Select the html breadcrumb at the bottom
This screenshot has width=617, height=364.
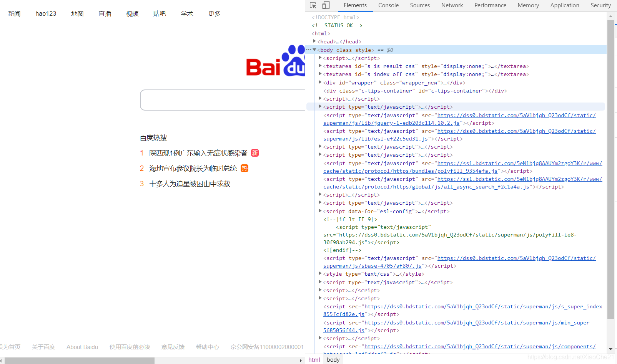(314, 360)
